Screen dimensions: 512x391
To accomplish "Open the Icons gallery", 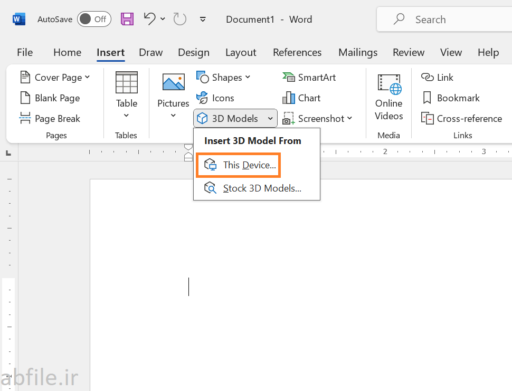I will point(215,98).
